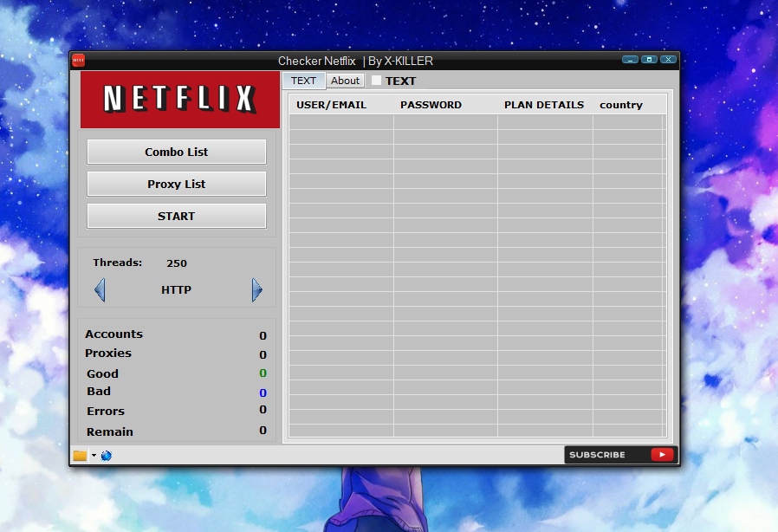Expand the dropdown arrow beside folder icon
The image size is (778, 532).
pos(94,456)
